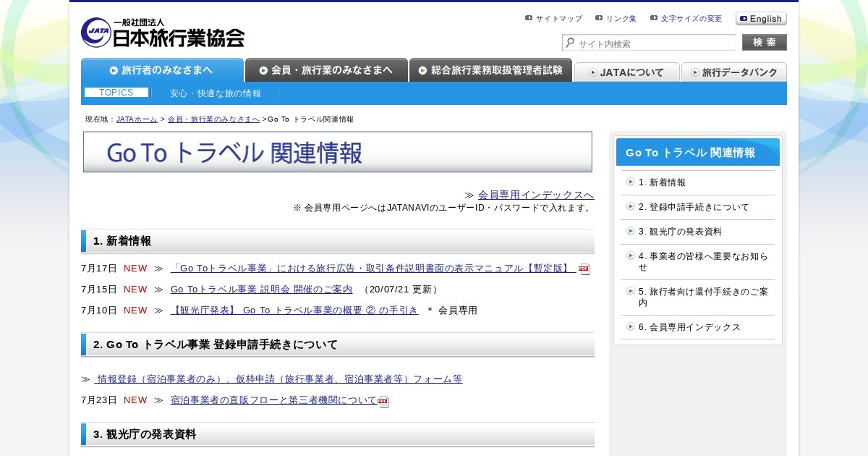Click bullet icon beside 6. 会員専用インデックス
868x456 pixels.
click(x=631, y=326)
